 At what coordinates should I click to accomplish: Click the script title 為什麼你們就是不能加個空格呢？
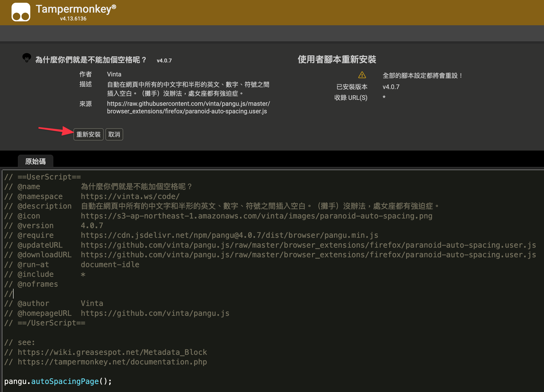tap(91, 60)
